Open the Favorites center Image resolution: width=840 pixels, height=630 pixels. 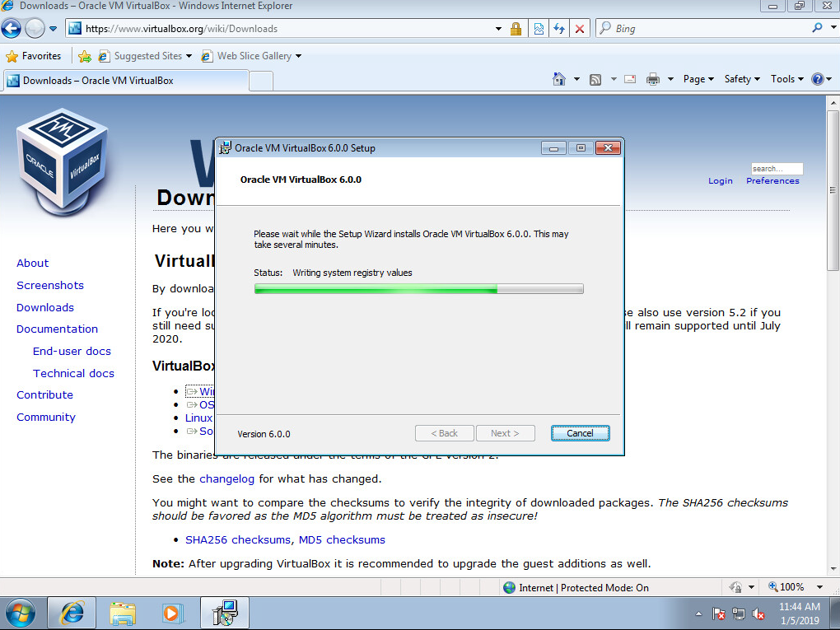click(x=33, y=56)
